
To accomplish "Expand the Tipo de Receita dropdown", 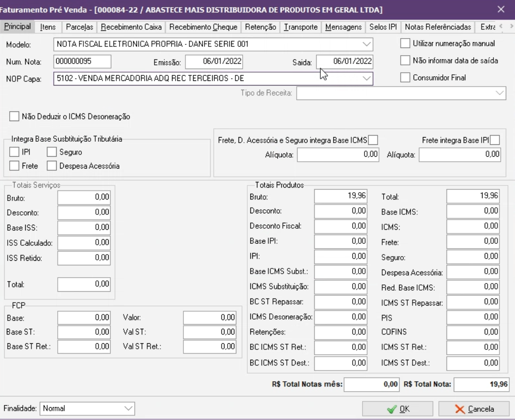I will 500,93.
